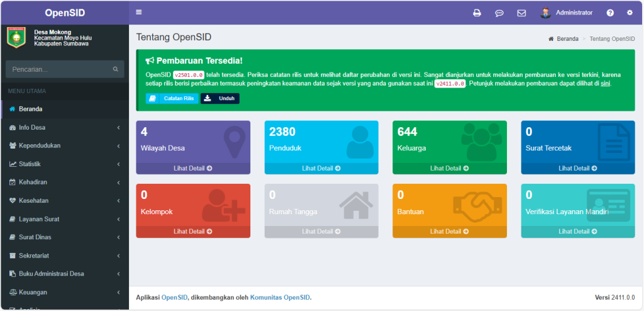This screenshot has height=311, width=644.
Task: Open the envelope messages icon
Action: click(521, 13)
